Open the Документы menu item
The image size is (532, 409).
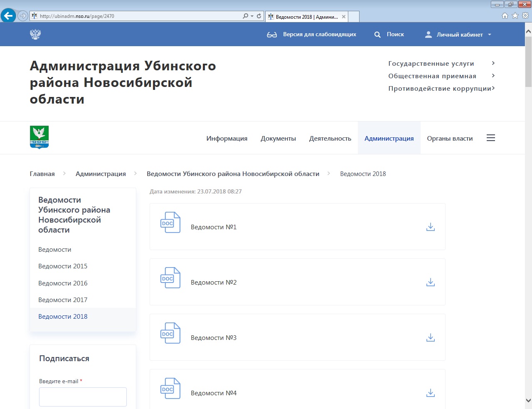(x=278, y=139)
